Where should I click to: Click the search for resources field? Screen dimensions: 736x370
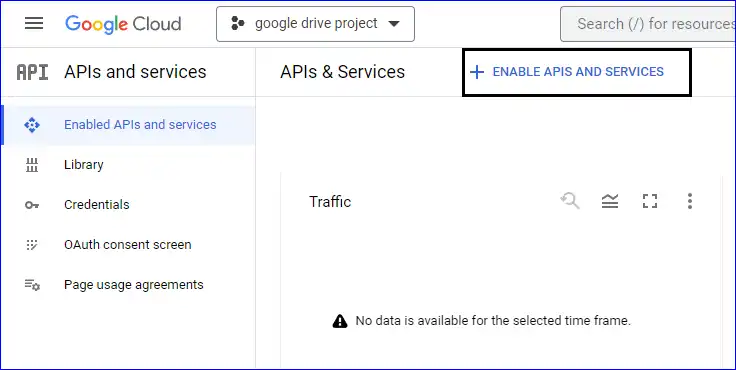coord(648,24)
